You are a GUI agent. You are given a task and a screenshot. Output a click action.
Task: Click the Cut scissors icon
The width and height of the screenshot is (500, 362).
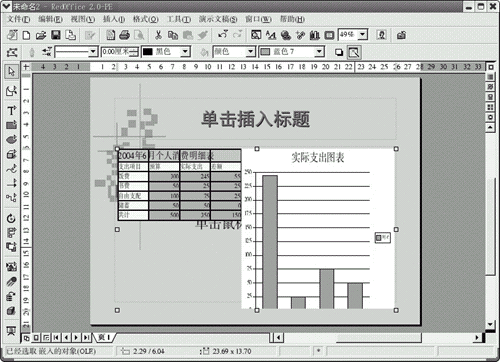pos(158,35)
